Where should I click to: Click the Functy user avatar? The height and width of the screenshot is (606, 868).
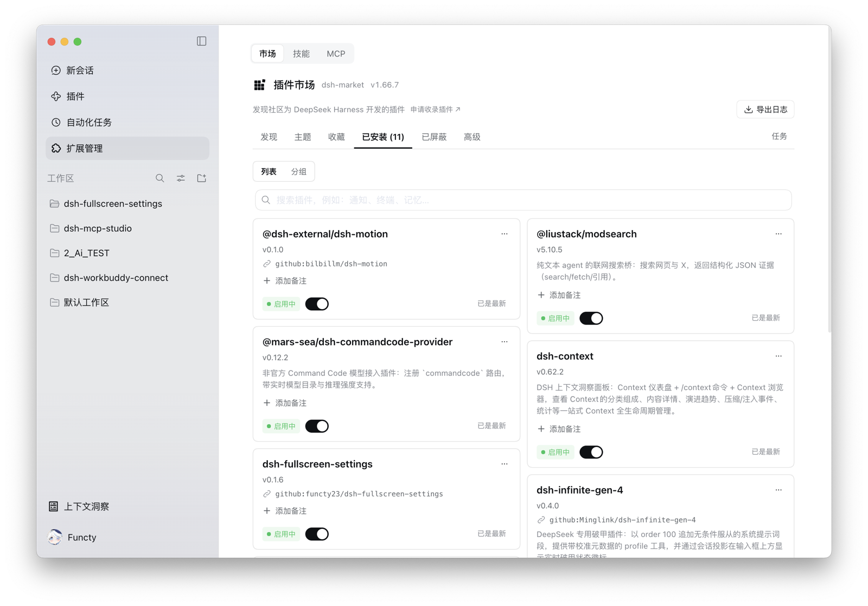(55, 537)
